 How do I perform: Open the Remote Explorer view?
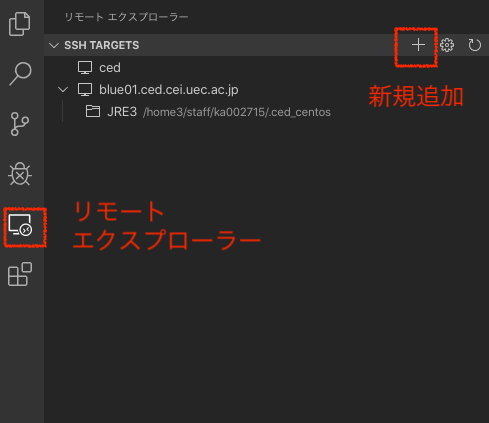(20, 226)
